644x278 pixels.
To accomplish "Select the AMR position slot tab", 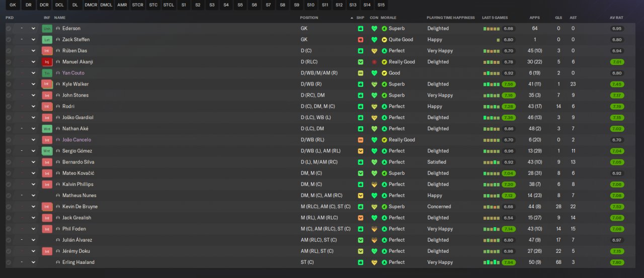I will [122, 5].
